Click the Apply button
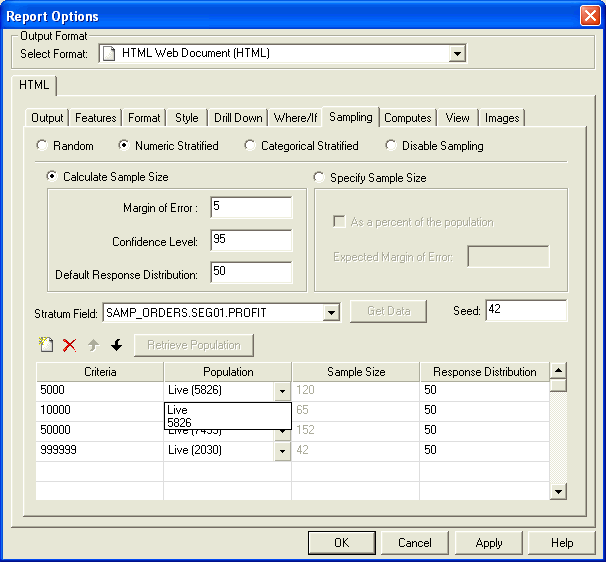 point(489,543)
